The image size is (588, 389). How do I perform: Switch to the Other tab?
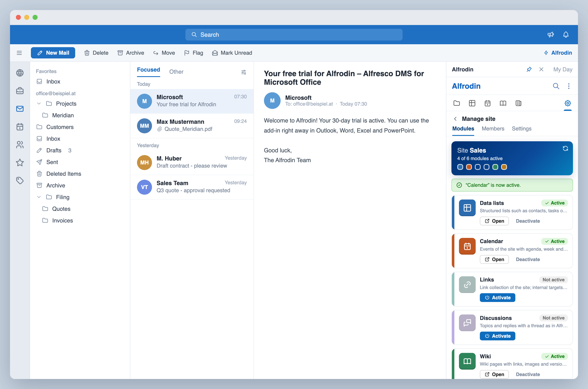(176, 72)
